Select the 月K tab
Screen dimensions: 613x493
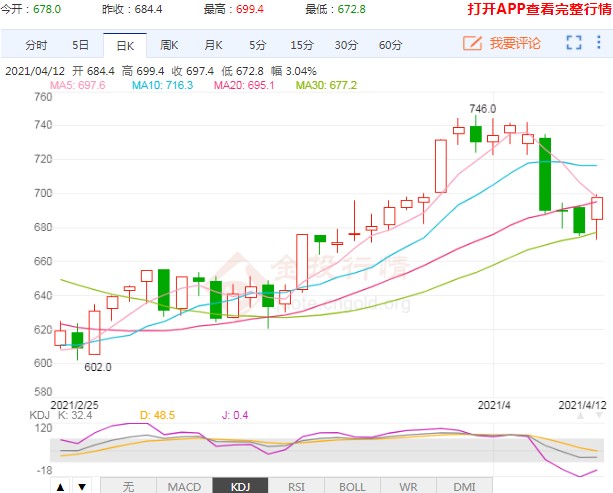(x=213, y=45)
